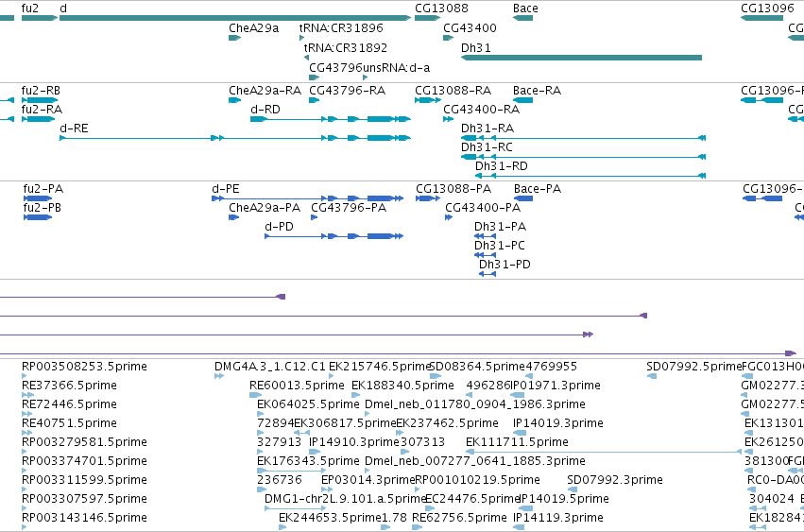Click the IP14019.5prime EST label
804x532 pixels.
pyautogui.click(x=563, y=499)
